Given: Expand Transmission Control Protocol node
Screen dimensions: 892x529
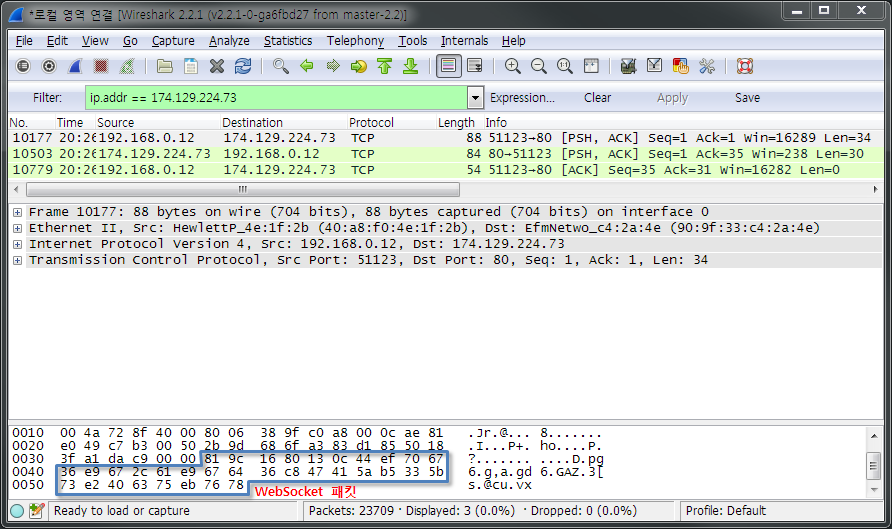Looking at the screenshot, I should click(18, 260).
